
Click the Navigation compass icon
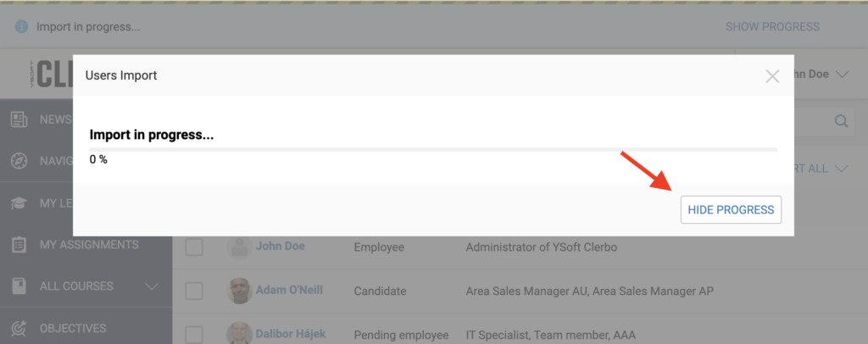19,161
